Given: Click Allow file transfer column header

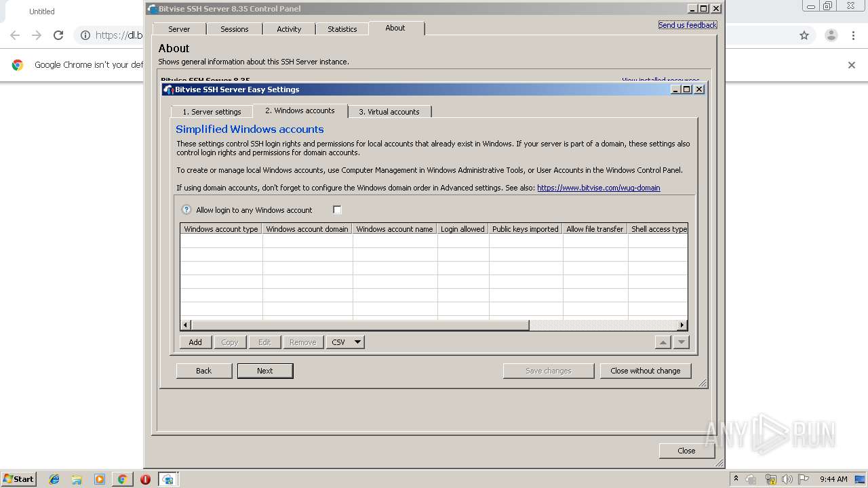Looking at the screenshot, I should click(x=595, y=229).
